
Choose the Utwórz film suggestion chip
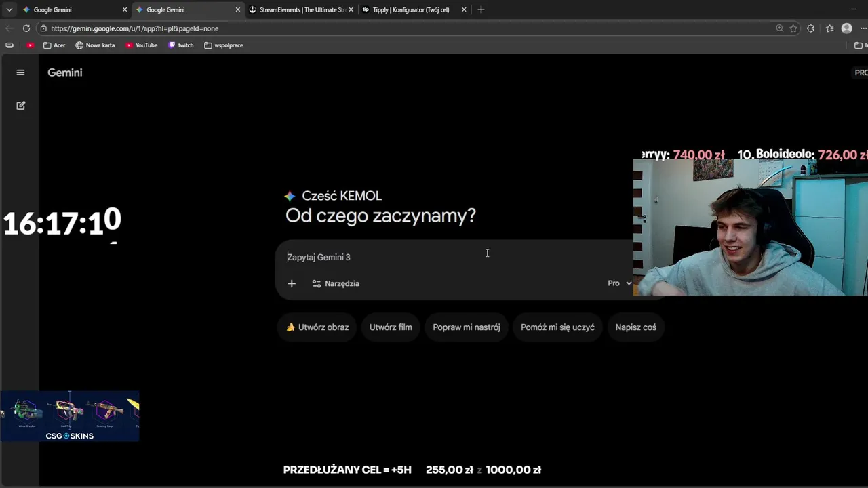click(x=391, y=327)
